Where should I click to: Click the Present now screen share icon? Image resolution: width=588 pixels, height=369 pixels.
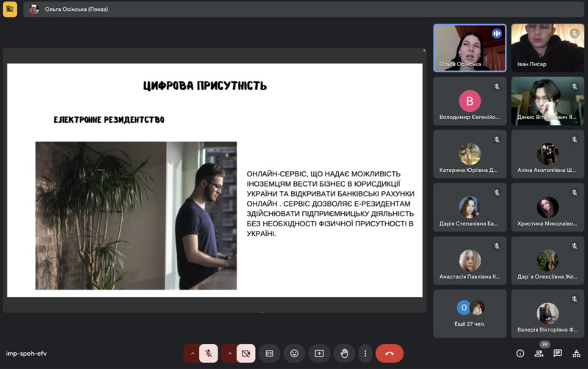click(319, 354)
